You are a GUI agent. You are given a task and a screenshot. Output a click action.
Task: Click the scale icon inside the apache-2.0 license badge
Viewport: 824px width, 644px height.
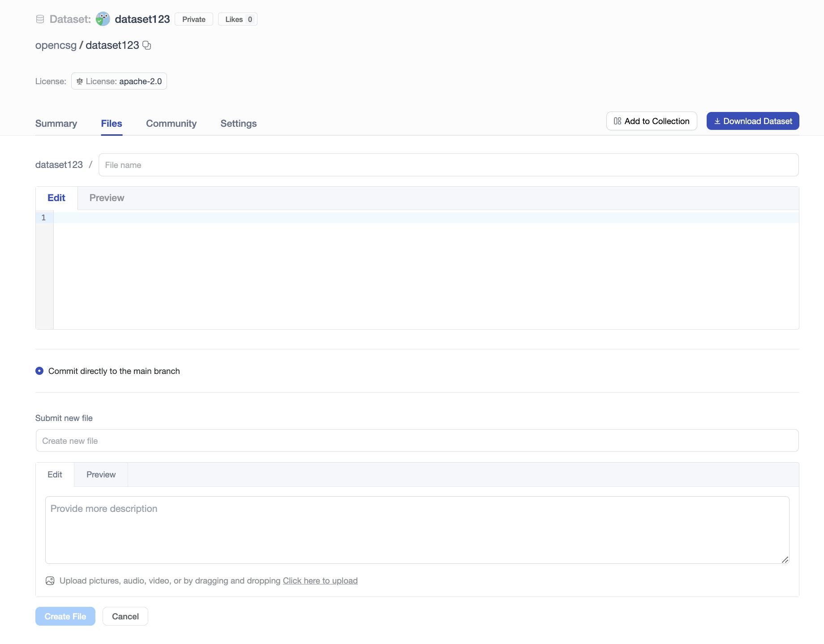(x=80, y=81)
